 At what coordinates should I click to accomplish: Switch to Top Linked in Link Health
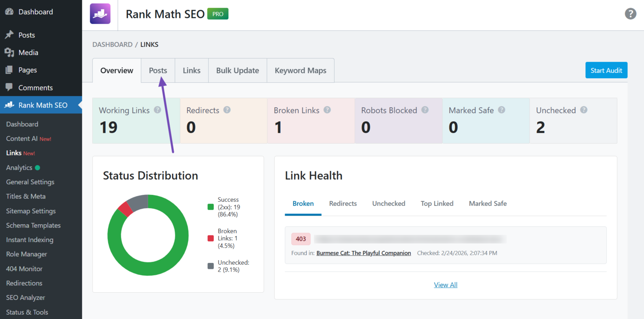tap(437, 203)
